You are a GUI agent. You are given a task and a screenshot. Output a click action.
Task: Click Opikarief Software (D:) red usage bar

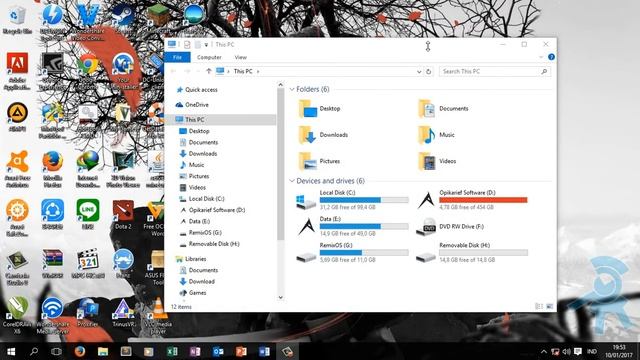pyautogui.click(x=483, y=200)
